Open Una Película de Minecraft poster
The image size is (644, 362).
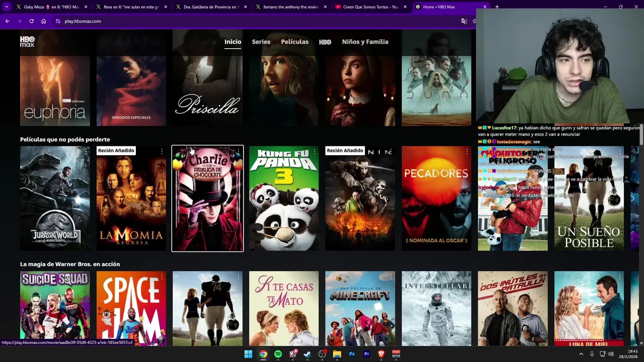pos(360,309)
